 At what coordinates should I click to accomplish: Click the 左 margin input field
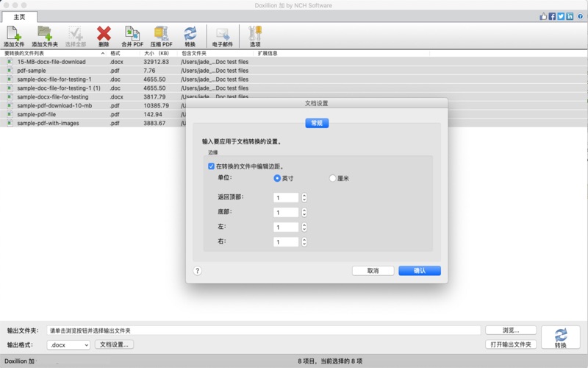pyautogui.click(x=286, y=227)
